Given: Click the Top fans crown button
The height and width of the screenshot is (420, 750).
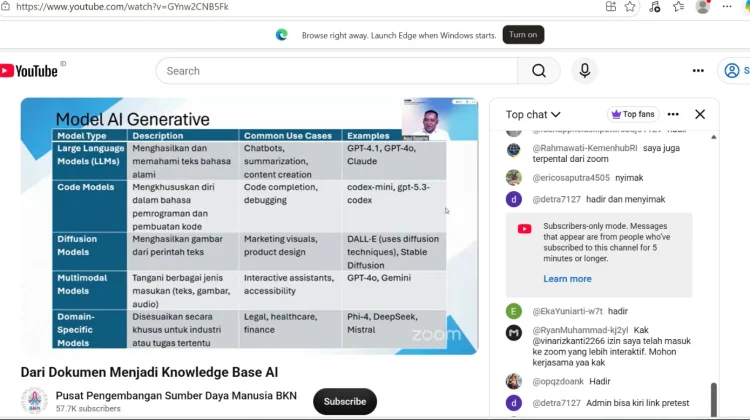Looking at the screenshot, I should click(633, 114).
